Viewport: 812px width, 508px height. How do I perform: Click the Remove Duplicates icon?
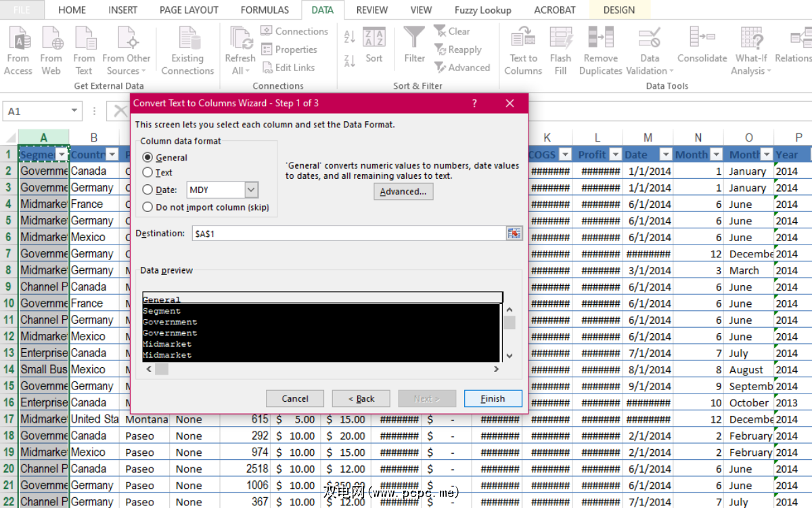[600, 37]
